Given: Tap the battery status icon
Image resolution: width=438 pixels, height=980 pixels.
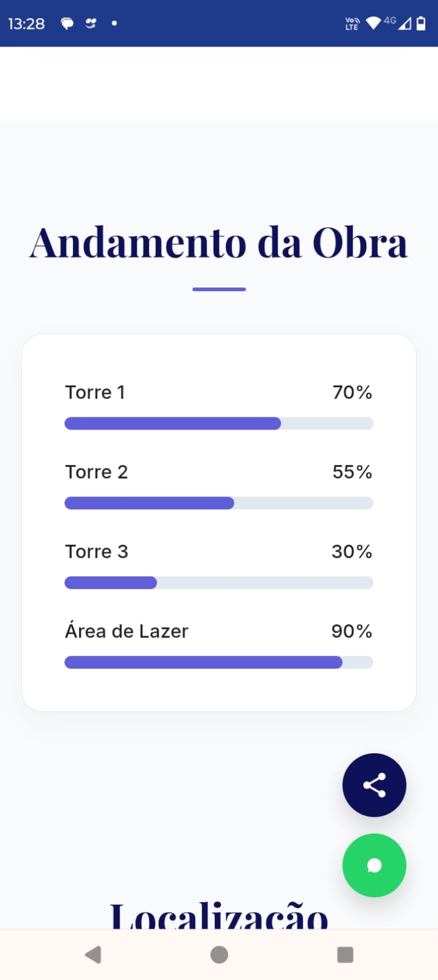Looking at the screenshot, I should (x=421, y=23).
